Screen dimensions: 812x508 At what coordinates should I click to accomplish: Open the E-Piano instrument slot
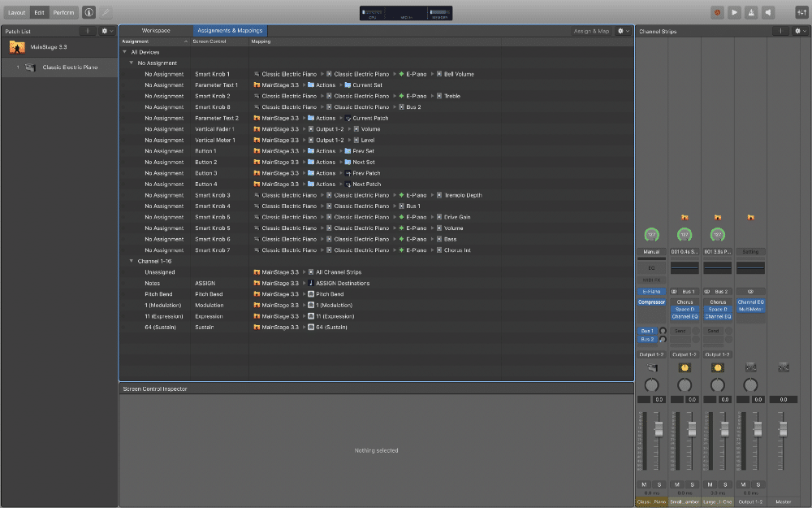[x=651, y=292]
